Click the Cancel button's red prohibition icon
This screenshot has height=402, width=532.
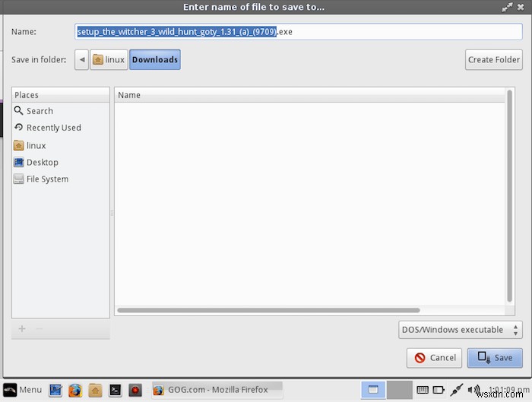[420, 358]
